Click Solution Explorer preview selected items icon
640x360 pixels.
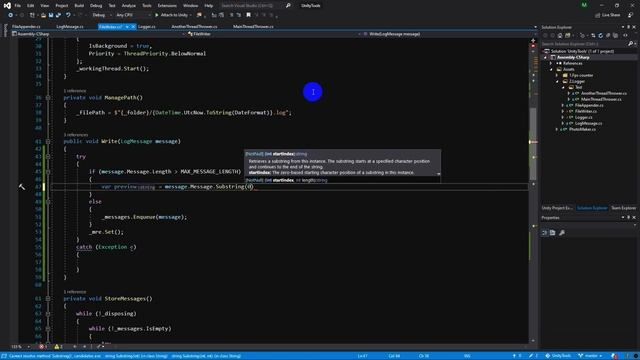click(x=625, y=36)
